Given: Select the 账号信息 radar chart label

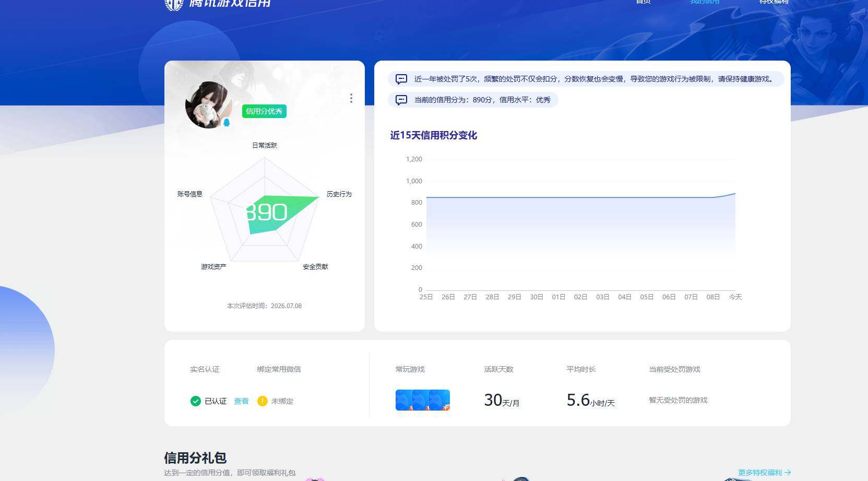Looking at the screenshot, I should pos(190,194).
